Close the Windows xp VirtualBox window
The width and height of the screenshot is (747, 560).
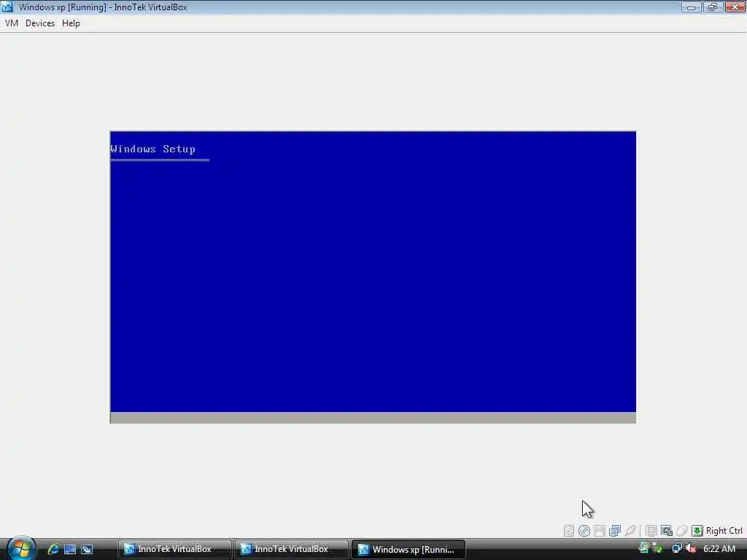(735, 7)
